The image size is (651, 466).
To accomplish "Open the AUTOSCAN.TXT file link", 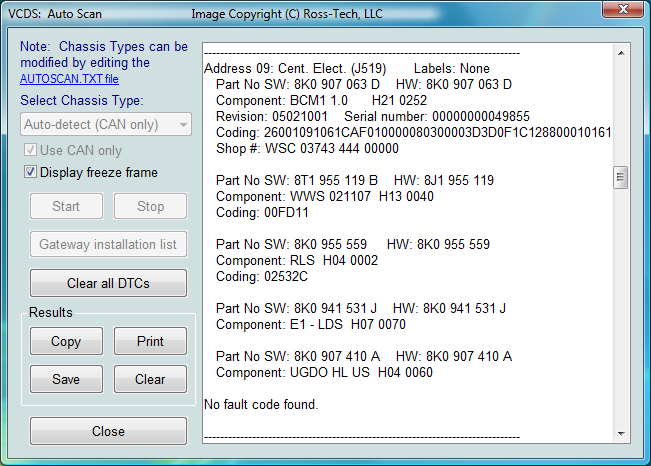I will 69,79.
